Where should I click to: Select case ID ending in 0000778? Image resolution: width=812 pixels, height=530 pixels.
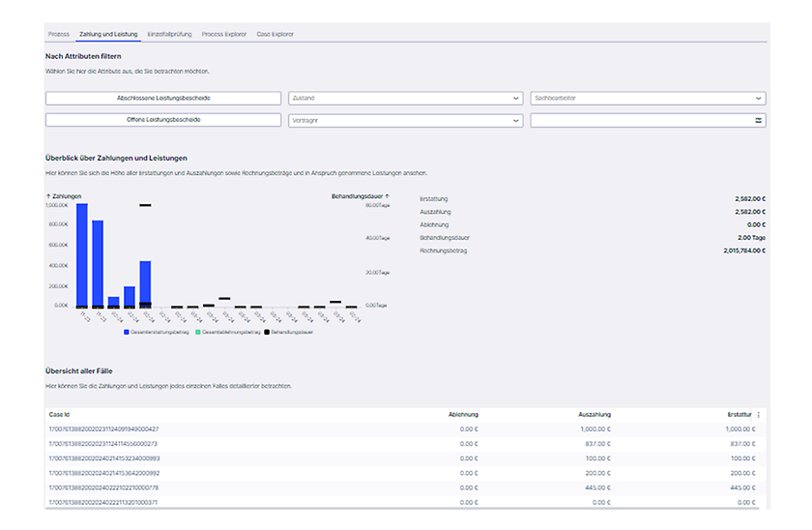[103, 487]
